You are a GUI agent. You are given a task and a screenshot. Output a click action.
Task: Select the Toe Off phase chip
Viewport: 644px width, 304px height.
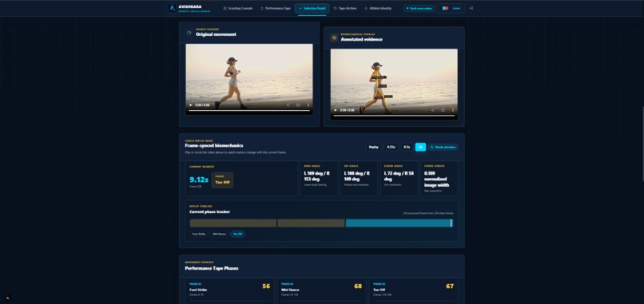click(x=237, y=234)
